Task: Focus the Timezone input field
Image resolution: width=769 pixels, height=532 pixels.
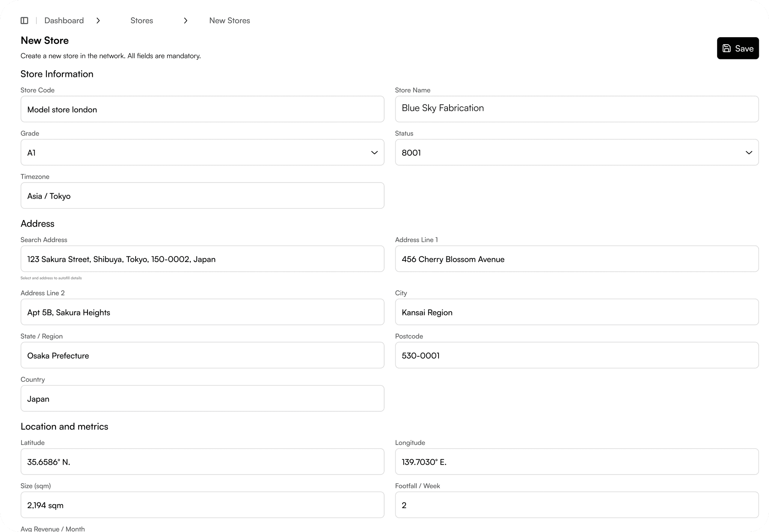Action: 202,196
